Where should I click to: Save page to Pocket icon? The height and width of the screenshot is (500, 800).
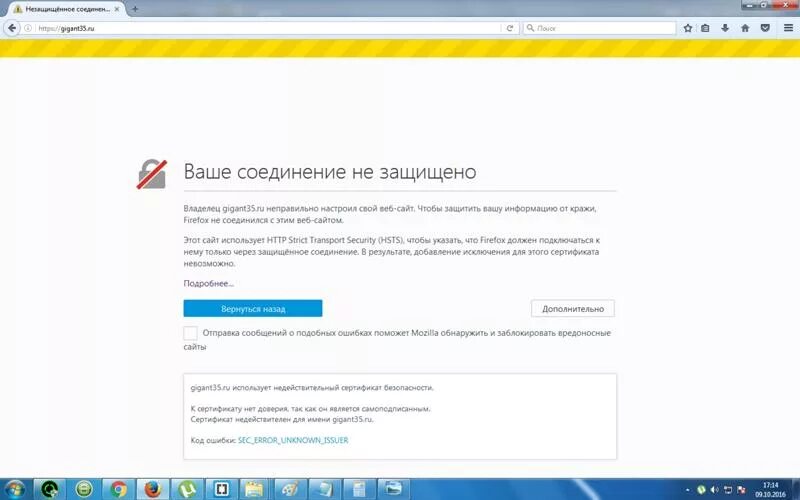765,28
